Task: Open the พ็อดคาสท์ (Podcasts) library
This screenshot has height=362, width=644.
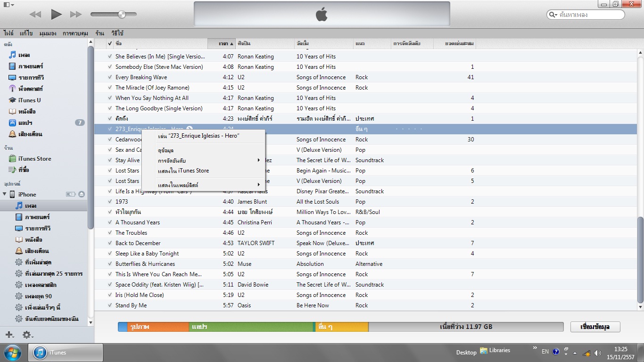Action: pos(30,89)
